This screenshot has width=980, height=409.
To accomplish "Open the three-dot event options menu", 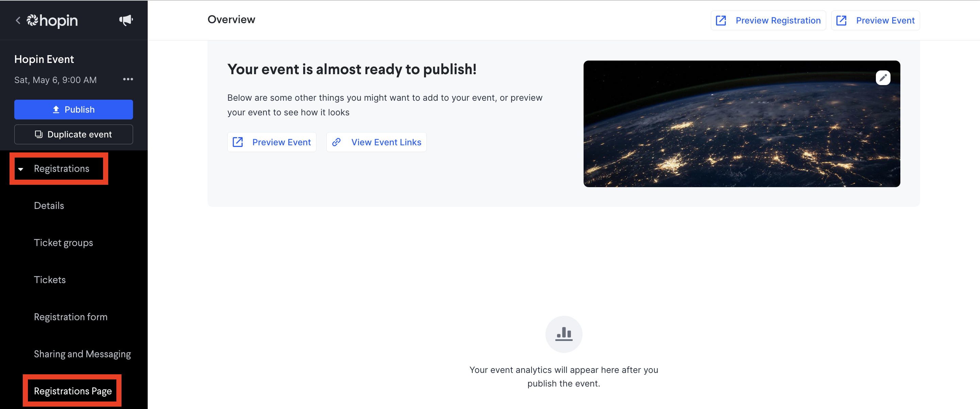I will (128, 79).
